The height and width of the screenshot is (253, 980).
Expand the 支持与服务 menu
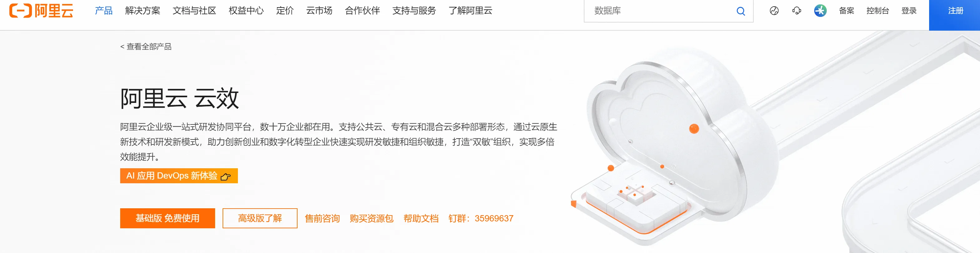click(414, 11)
